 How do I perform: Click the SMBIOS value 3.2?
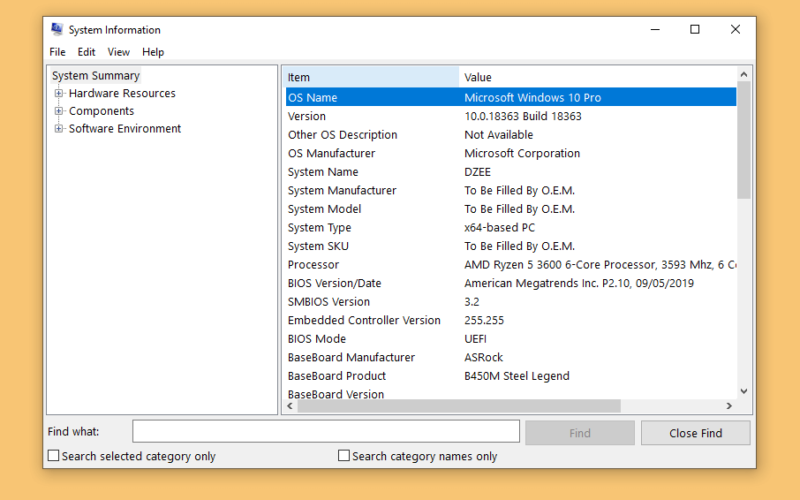(x=471, y=302)
